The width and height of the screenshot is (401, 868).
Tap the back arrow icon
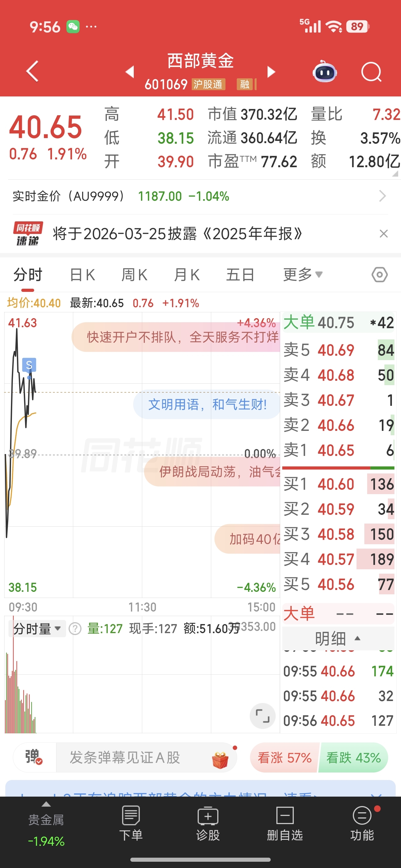(x=32, y=71)
